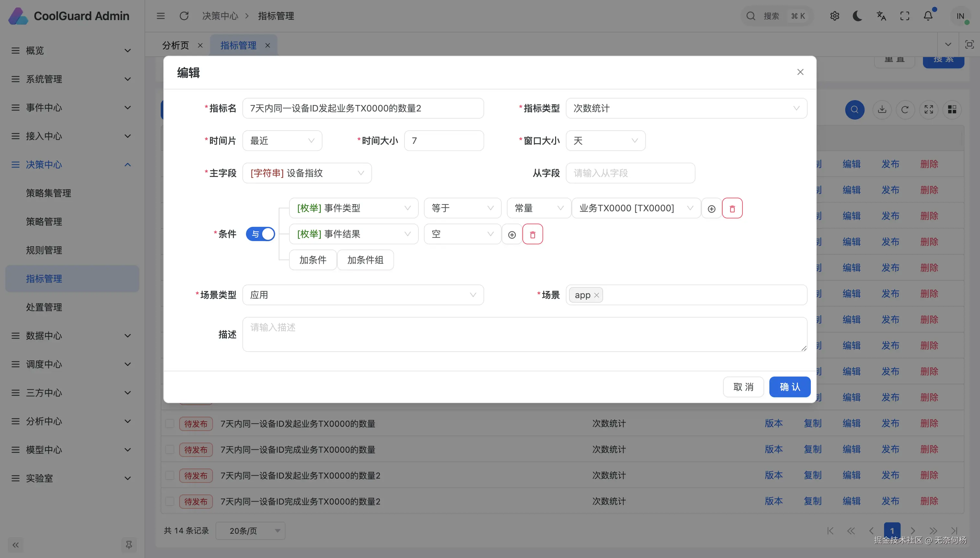Expand the 窗口大小 天 dropdown
This screenshot has height=558, width=980.
click(x=606, y=141)
